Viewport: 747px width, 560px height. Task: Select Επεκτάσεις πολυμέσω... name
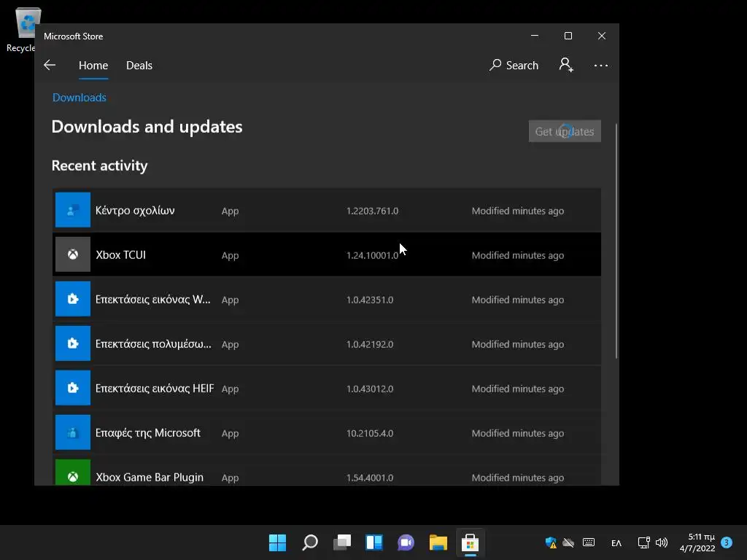[x=153, y=344]
